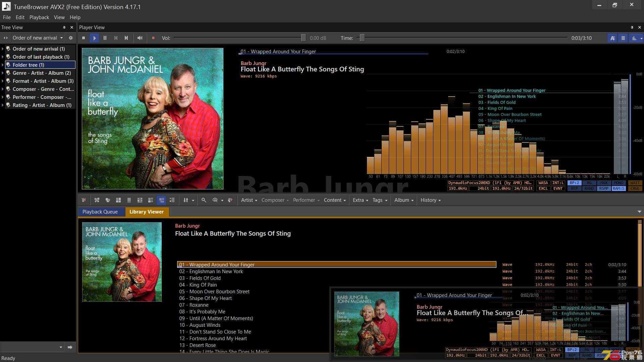This screenshot has width=644, height=362.
Task: Toggle the RAM:S indicator
Action: coord(619,188)
